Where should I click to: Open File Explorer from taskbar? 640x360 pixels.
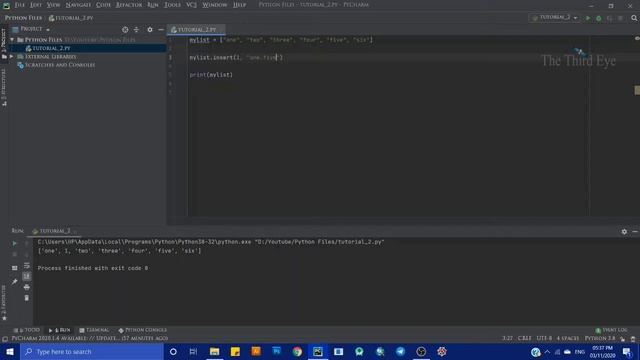click(x=214, y=351)
